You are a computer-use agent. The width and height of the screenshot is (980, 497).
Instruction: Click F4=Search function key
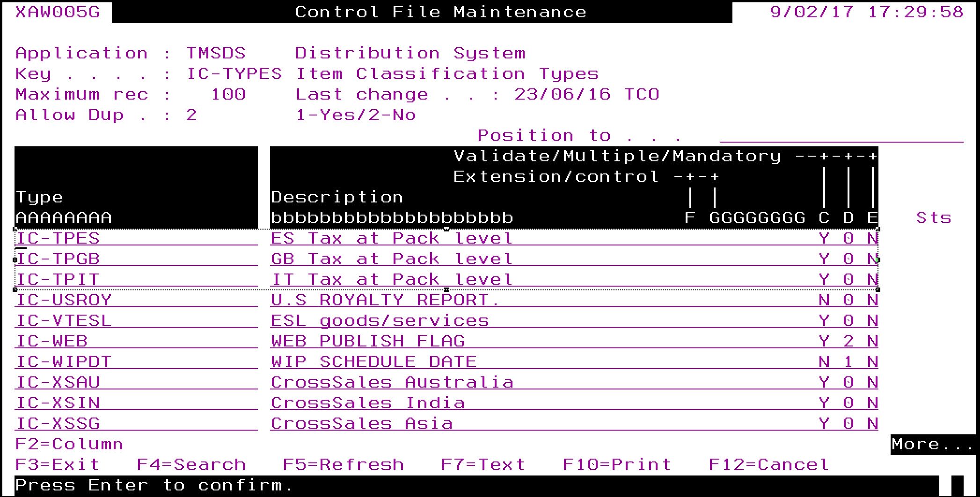coord(191,464)
